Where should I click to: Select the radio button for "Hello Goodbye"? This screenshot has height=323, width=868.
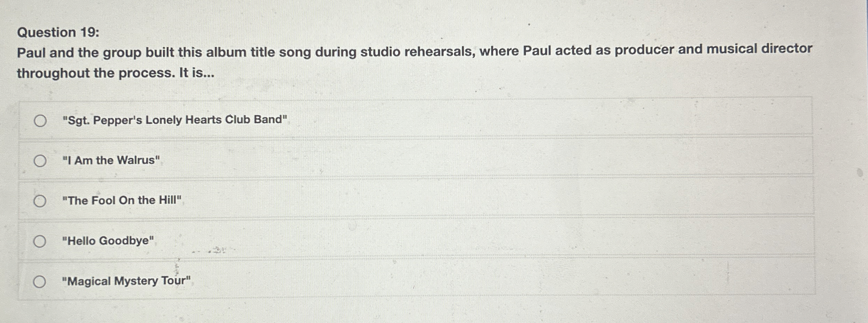point(40,241)
